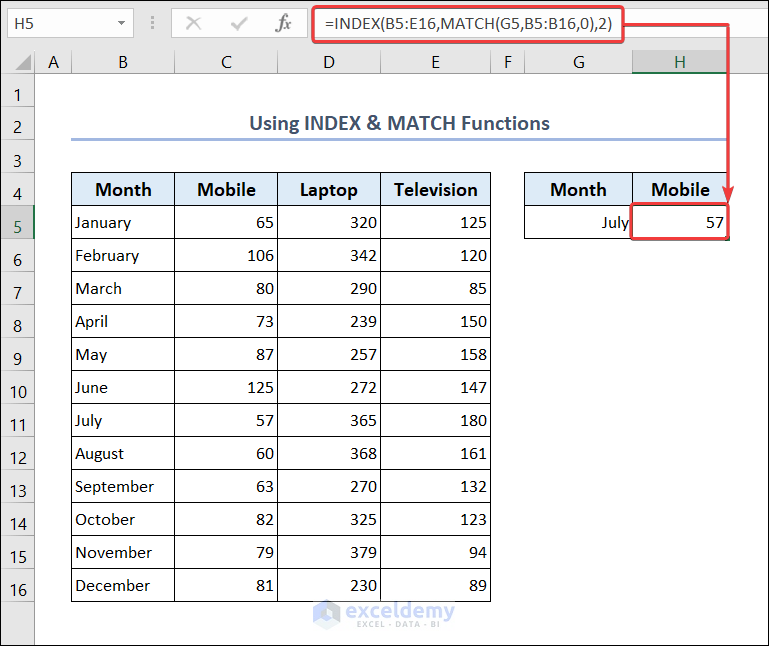Select September Television value 132
Image resolution: width=769 pixels, height=646 pixels.
coord(436,486)
